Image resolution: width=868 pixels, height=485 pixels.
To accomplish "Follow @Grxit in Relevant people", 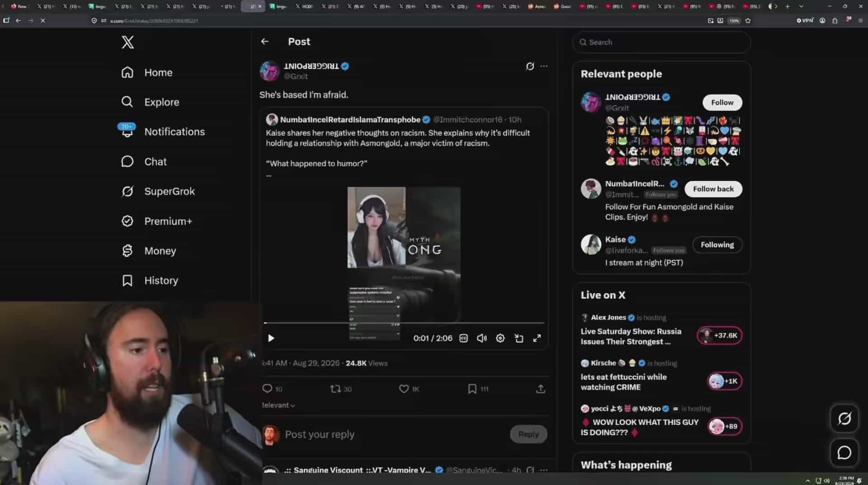I will [x=722, y=103].
